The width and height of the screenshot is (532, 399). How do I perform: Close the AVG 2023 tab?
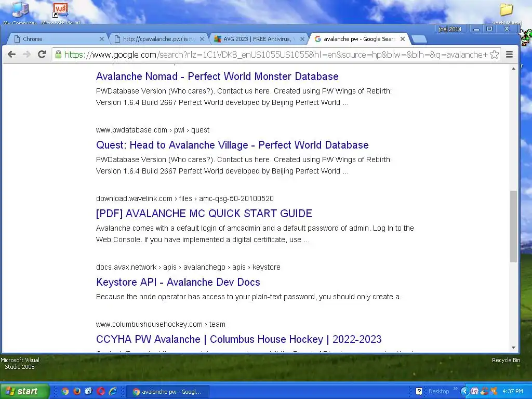(x=302, y=39)
